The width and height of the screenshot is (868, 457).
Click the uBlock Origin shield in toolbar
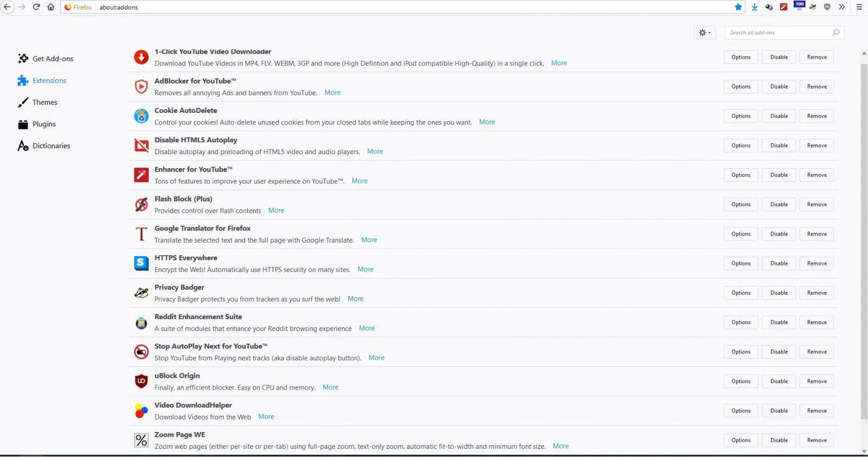827,7
